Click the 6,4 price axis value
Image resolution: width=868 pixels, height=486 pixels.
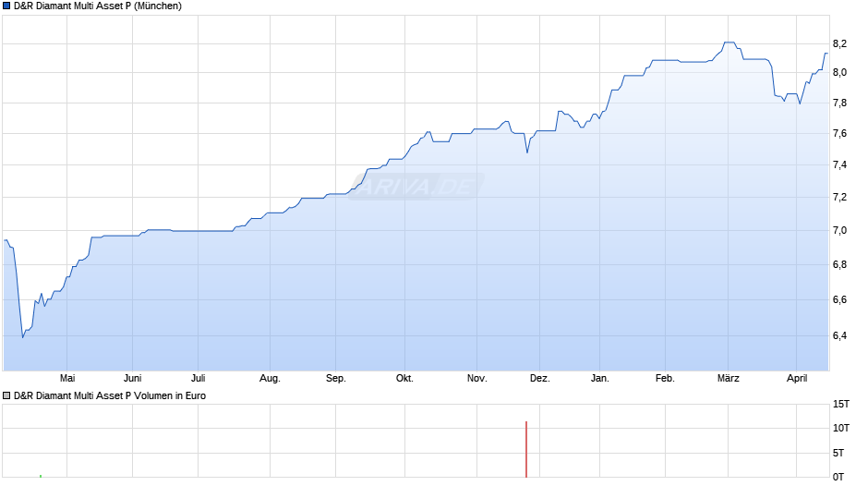[839, 335]
